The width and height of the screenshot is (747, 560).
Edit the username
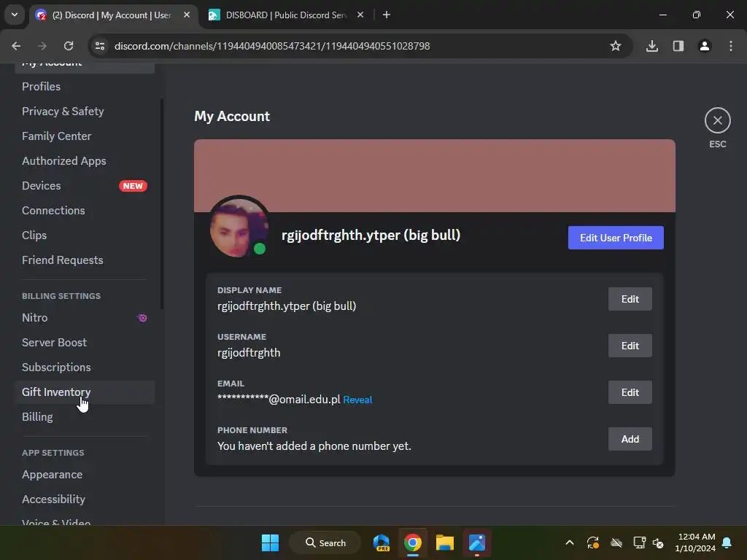(630, 346)
